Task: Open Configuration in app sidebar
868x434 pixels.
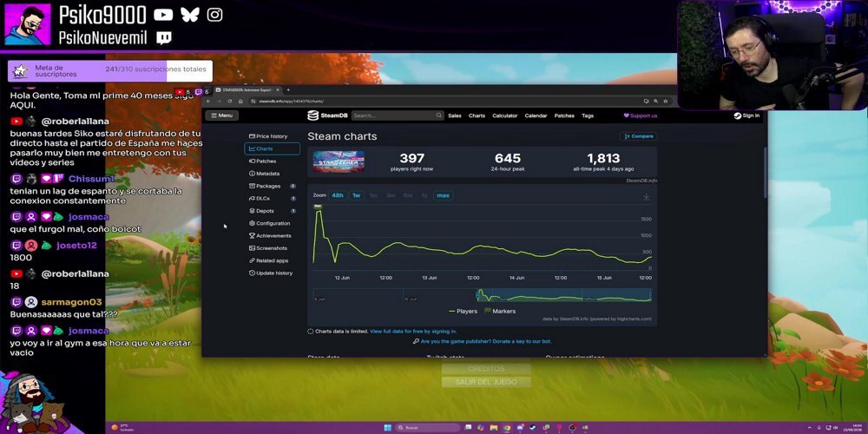Action: [271, 223]
